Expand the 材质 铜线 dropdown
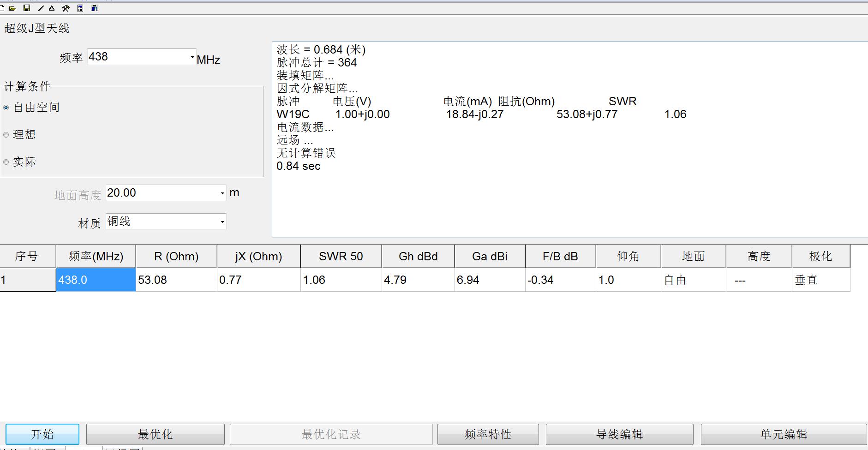 (x=222, y=222)
